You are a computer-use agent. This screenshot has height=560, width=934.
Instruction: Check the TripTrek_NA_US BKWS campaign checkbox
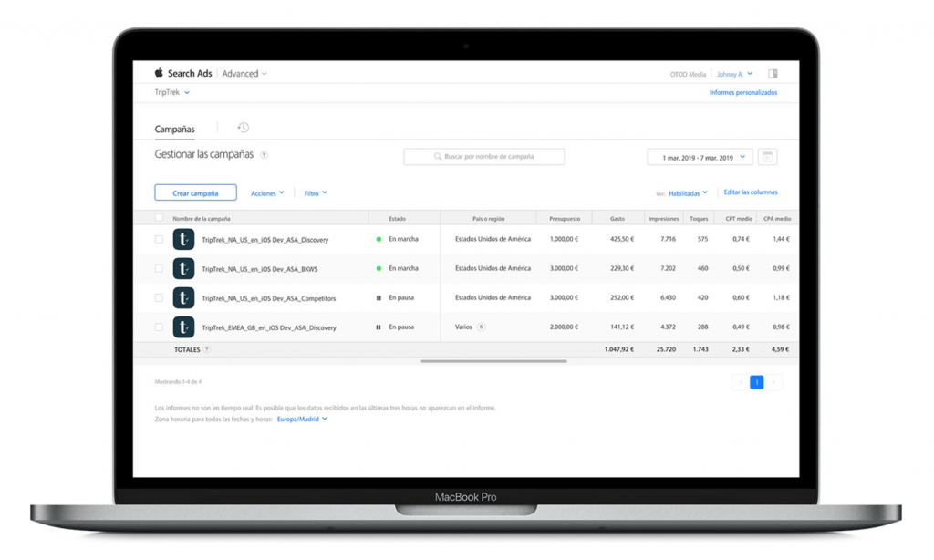click(x=159, y=269)
